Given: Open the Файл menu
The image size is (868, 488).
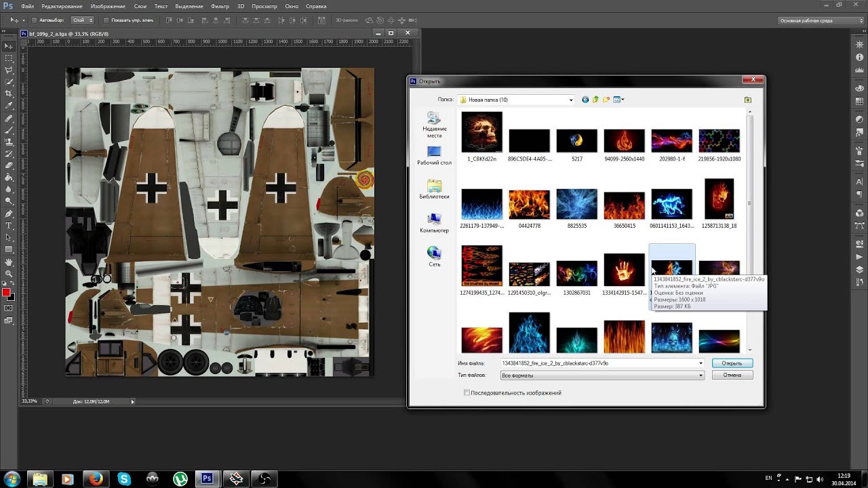Looking at the screenshot, I should point(27,6).
